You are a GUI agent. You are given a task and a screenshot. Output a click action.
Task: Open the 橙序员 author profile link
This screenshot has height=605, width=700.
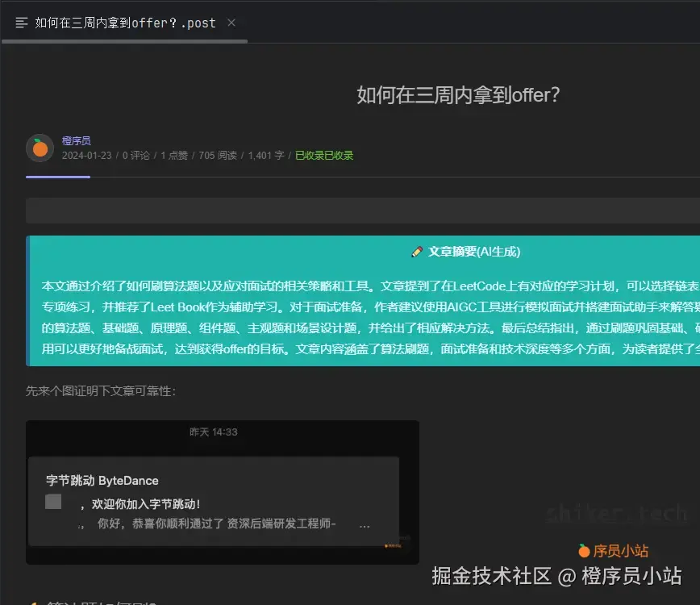click(77, 140)
